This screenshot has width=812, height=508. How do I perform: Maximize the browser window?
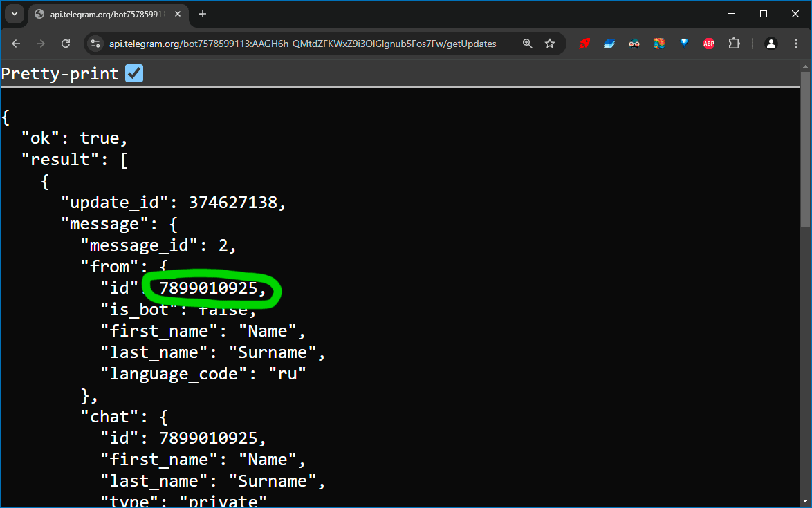(764, 14)
